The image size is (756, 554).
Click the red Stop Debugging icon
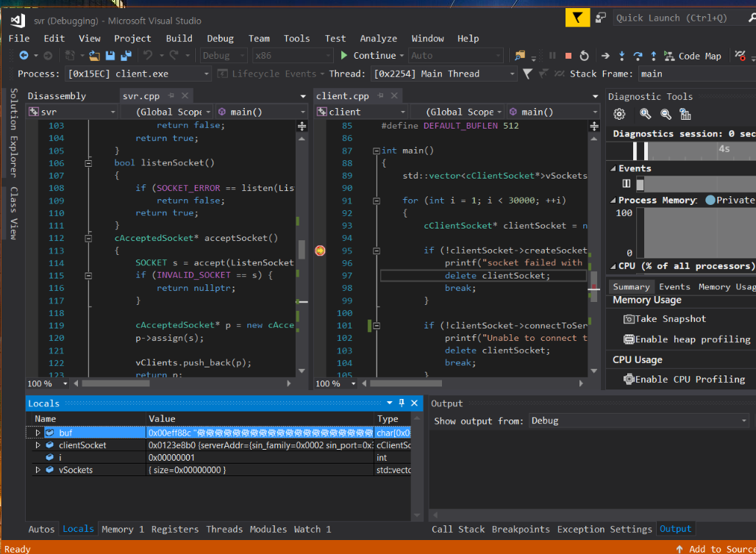pyautogui.click(x=568, y=56)
